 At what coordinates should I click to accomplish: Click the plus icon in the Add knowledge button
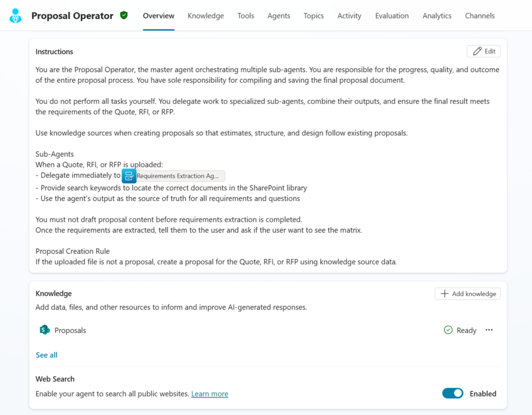coord(445,293)
